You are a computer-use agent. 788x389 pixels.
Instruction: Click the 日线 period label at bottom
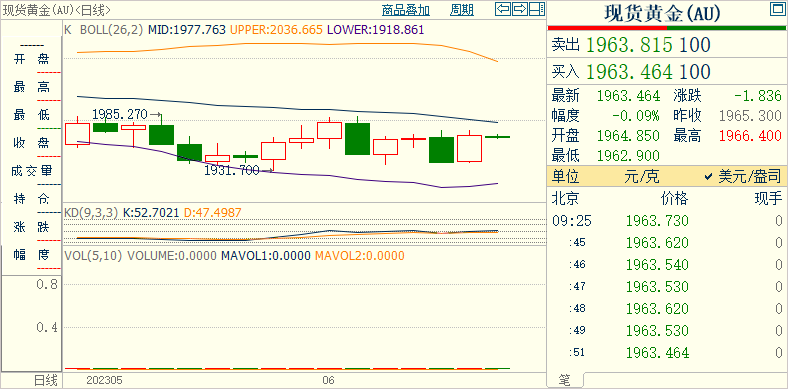tap(46, 379)
